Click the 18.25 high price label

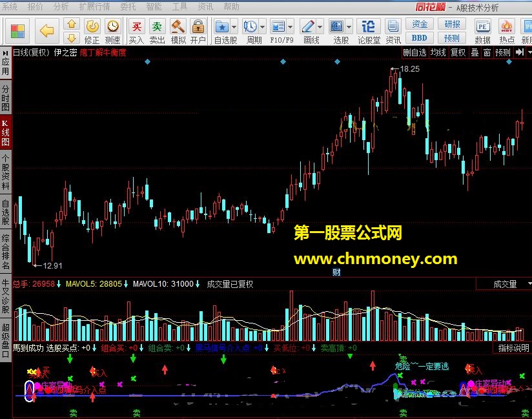coord(409,69)
